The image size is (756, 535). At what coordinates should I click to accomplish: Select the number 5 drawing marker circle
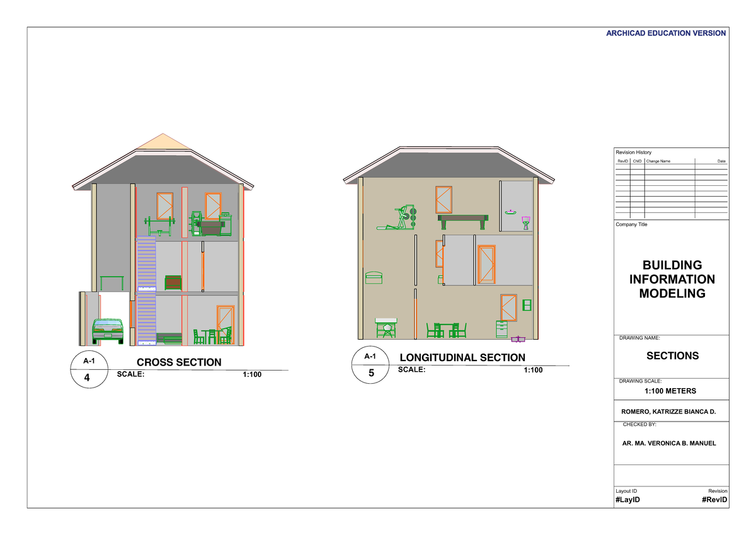tap(371, 365)
